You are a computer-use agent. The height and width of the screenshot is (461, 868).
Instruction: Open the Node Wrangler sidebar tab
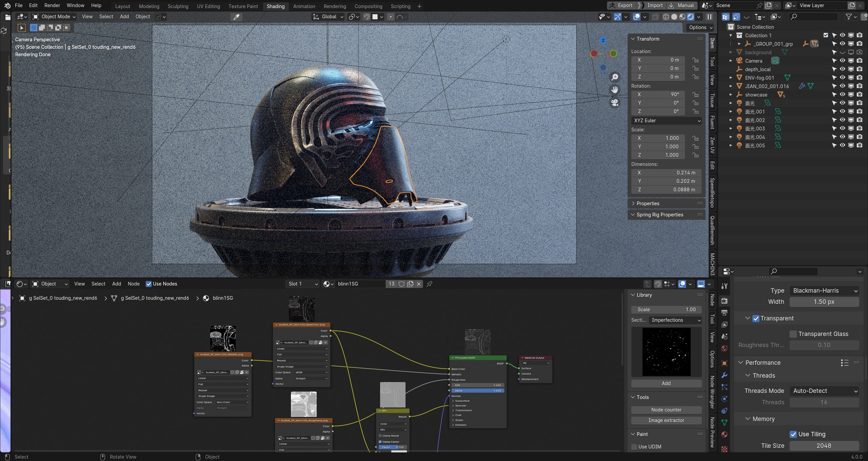coord(712,392)
